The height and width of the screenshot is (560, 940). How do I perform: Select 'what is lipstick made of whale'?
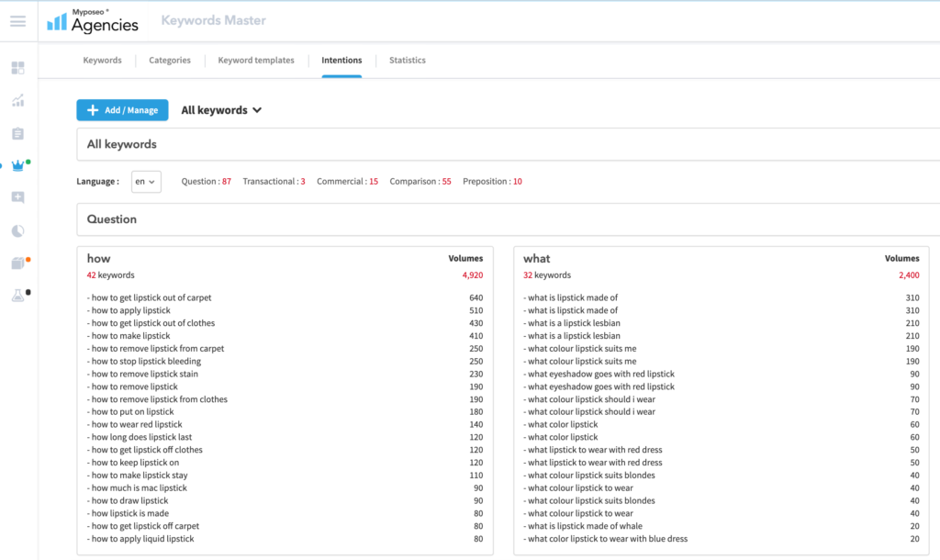[583, 526]
